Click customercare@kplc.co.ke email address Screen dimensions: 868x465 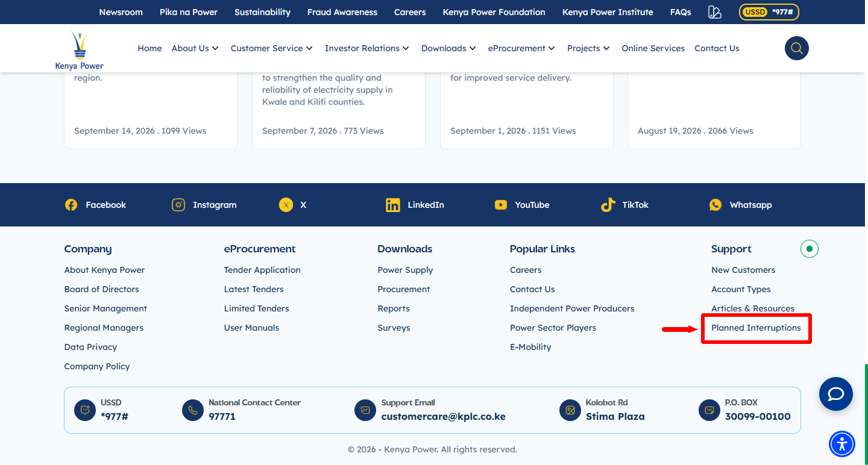tap(444, 416)
